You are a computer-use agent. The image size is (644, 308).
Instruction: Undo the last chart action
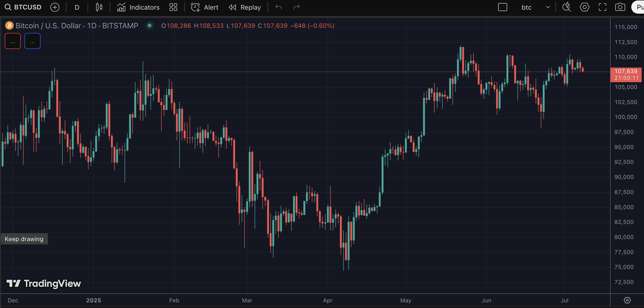278,7
